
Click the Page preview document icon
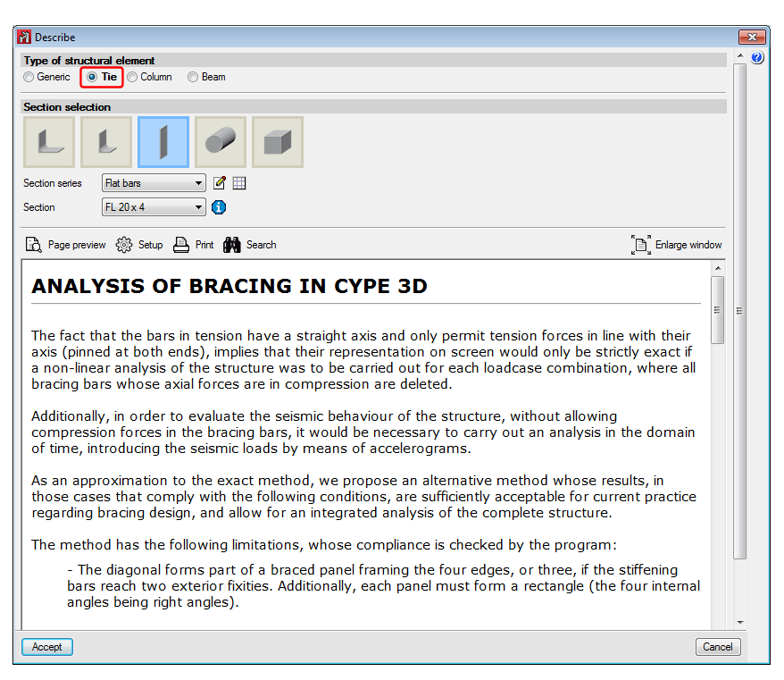[34, 245]
